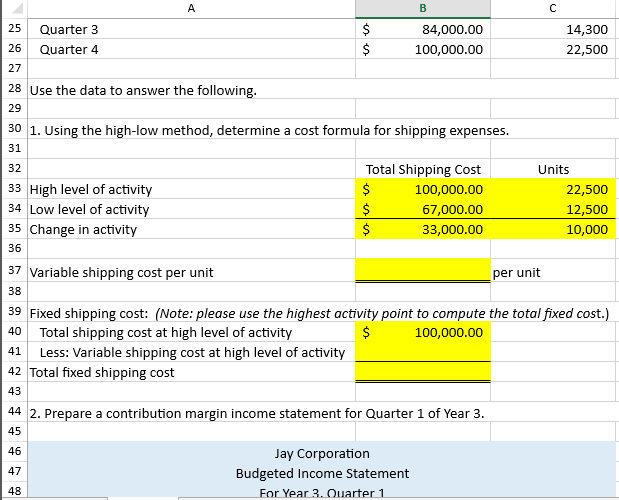The width and height of the screenshot is (619, 500).
Task: Click the 'Quarter 3' cell
Action: pyautogui.click(x=191, y=29)
